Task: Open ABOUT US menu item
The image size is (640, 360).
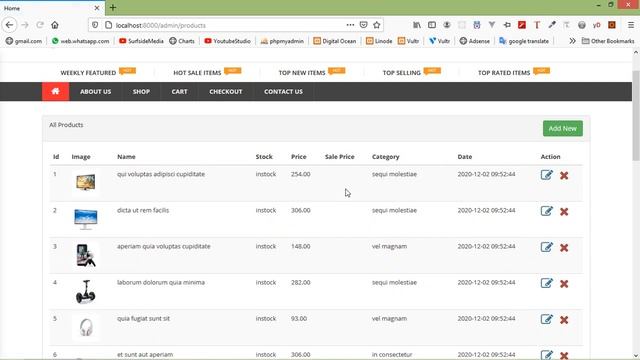Action: [x=96, y=91]
